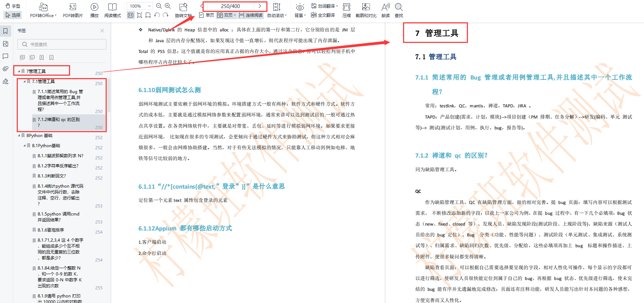Zoom out with the minus magnifier
644x303 pixels.
coord(159,6)
